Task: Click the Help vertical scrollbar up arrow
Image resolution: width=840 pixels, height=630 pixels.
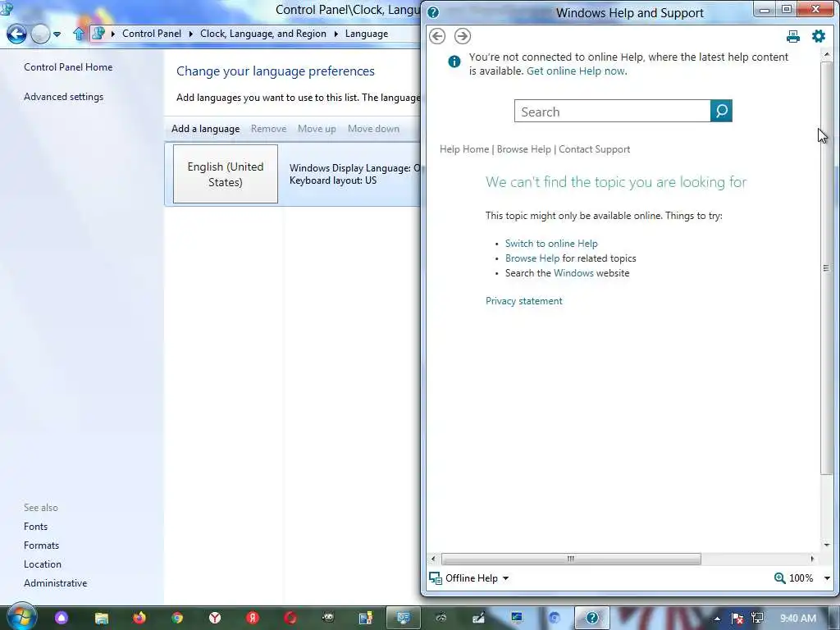Action: [x=827, y=55]
